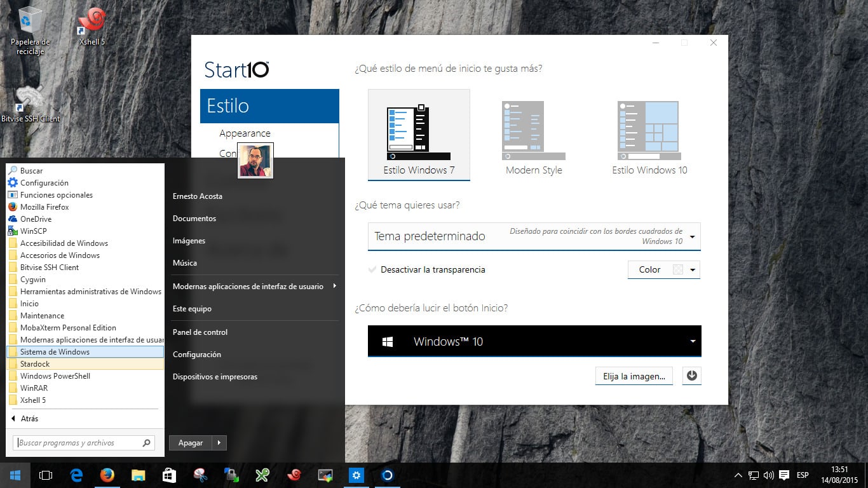Screen dimensions: 868x488
Task: Click the download arrow icon next to Elija la imagen
Action: point(691,376)
